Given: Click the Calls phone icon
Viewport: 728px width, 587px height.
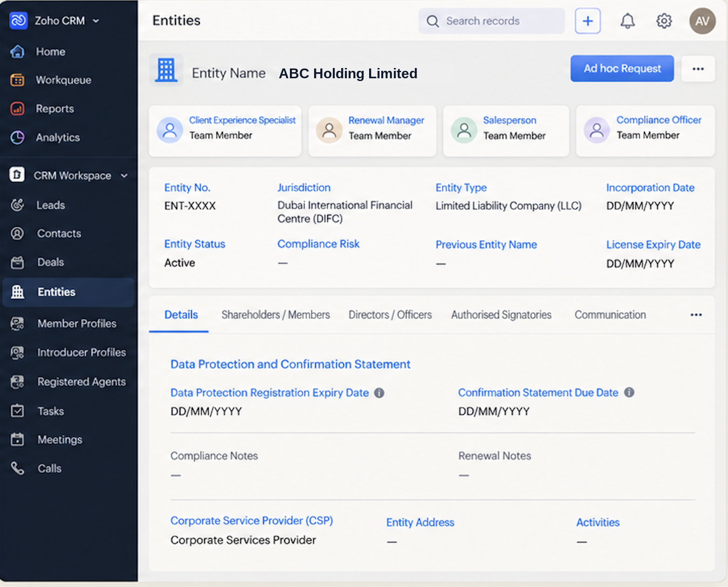Looking at the screenshot, I should coord(18,468).
